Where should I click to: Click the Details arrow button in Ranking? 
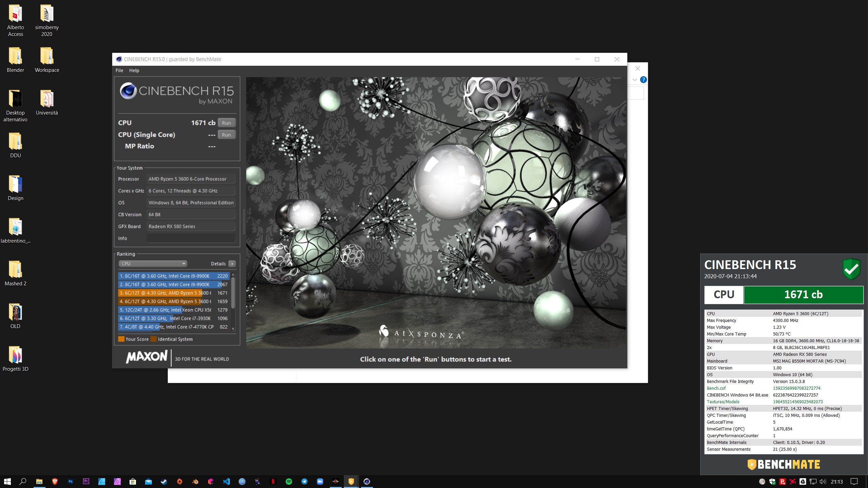point(232,264)
